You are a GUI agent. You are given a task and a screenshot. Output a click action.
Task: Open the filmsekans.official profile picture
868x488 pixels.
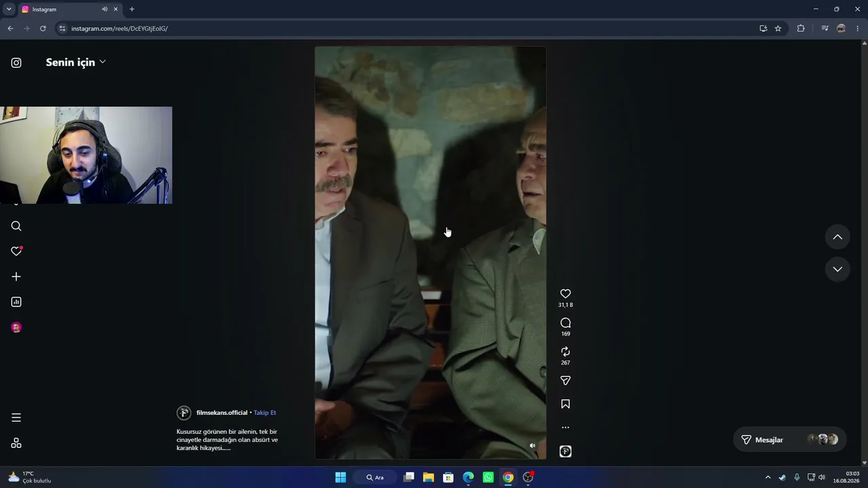point(184,413)
